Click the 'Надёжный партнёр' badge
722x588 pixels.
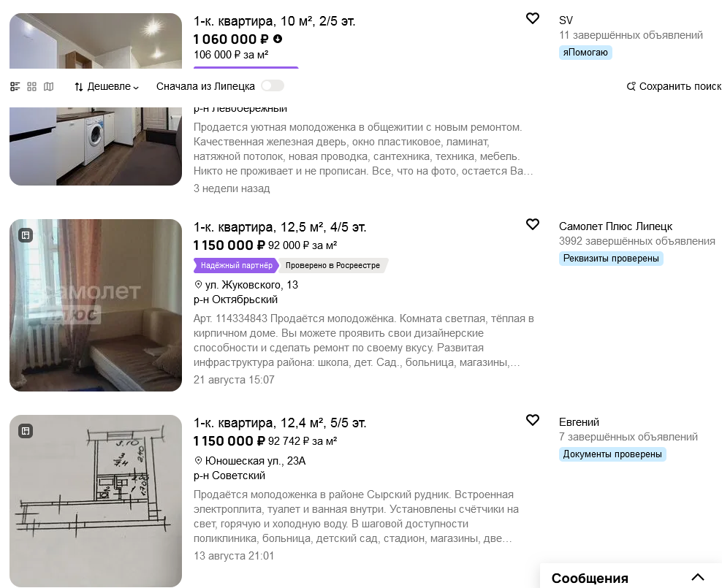click(x=236, y=265)
